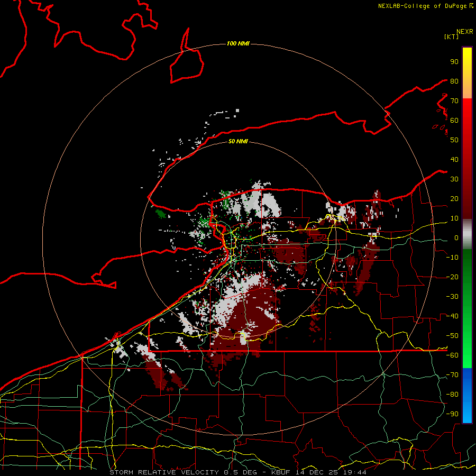Click the 30 value on velocity scale
The width and height of the screenshot is (476, 476).
coord(454,179)
